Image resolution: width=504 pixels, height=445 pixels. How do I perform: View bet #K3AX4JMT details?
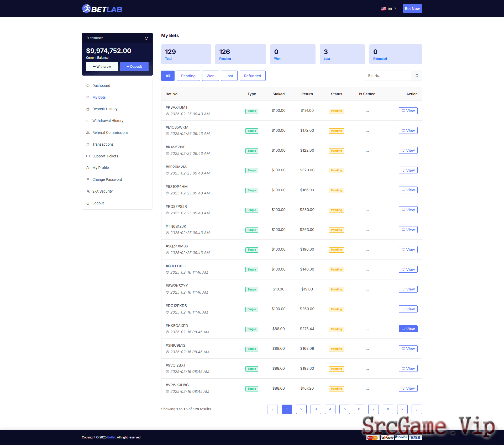point(408,111)
